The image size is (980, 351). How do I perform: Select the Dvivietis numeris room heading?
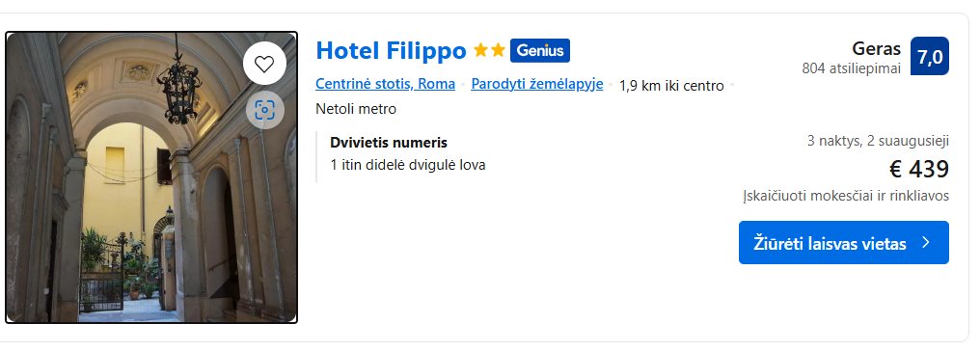[389, 143]
